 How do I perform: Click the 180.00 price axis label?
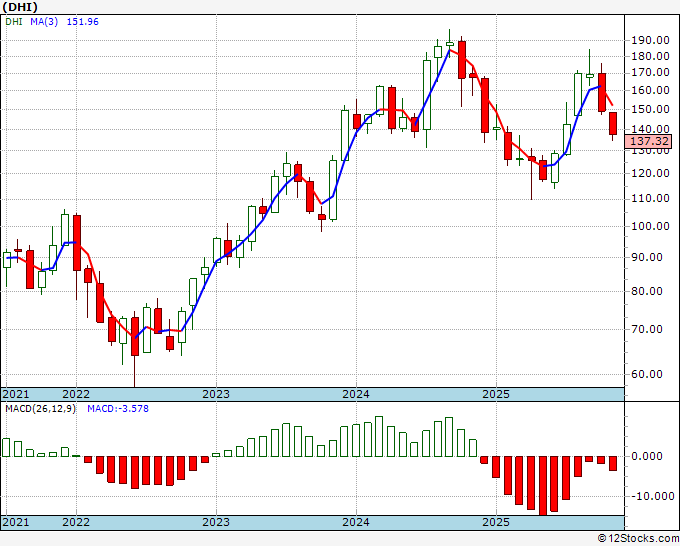[649, 56]
